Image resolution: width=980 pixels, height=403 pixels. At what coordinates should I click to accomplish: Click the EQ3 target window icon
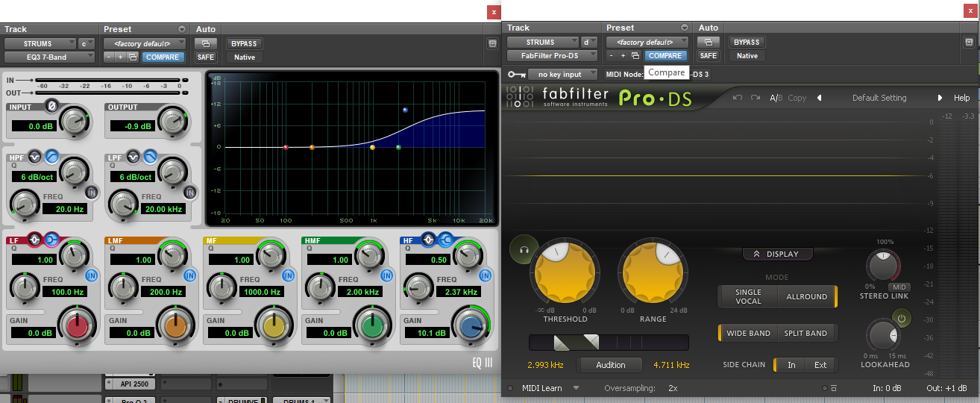(x=492, y=43)
